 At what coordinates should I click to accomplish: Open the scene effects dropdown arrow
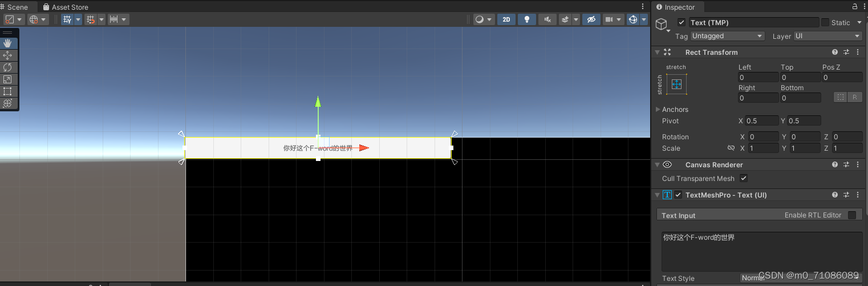576,19
